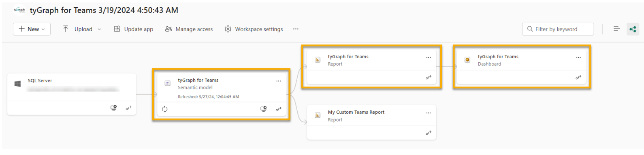Open impact analysis on semantic model card
Viewport: 644px width, 155px height.
point(264,109)
